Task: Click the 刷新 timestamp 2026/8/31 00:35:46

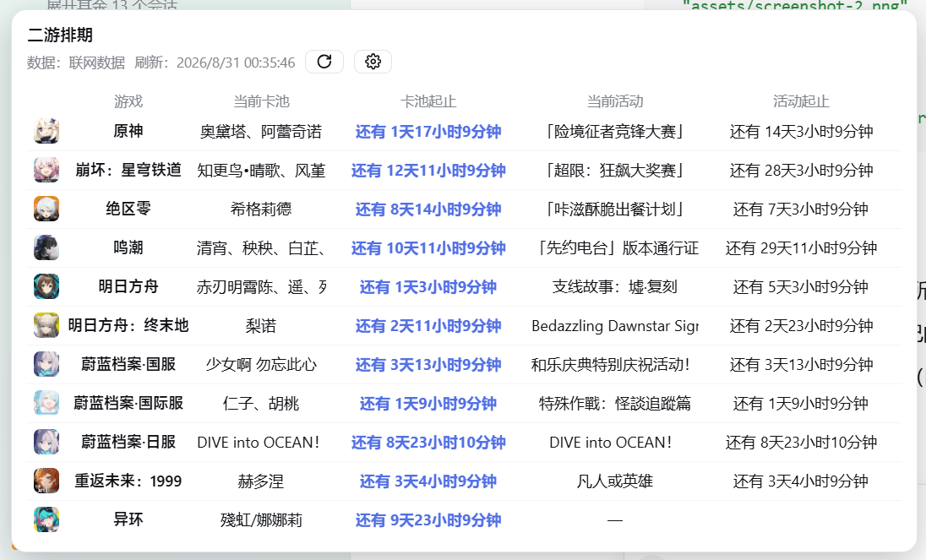Action: (x=236, y=63)
